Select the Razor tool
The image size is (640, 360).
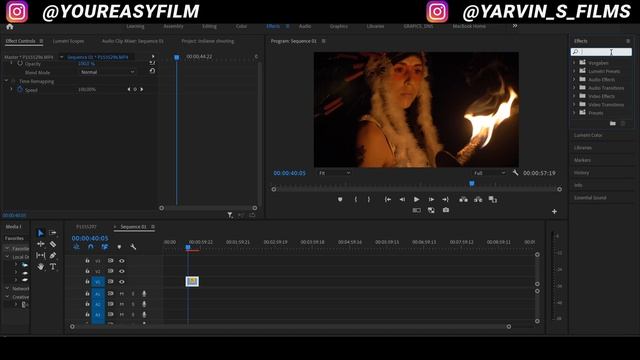coord(53,244)
